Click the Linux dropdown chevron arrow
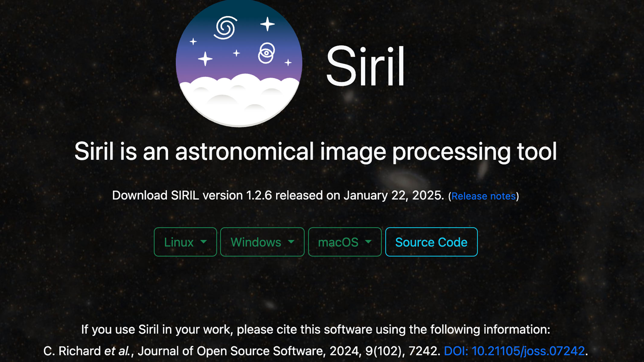The width and height of the screenshot is (644, 362). point(204,242)
